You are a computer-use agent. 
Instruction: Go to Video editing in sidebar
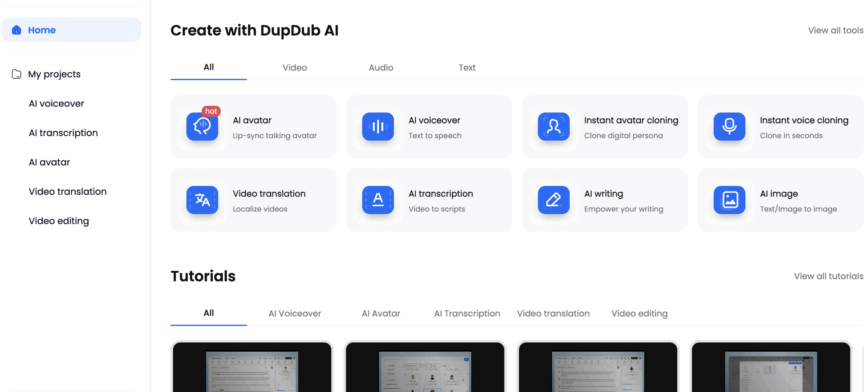(59, 221)
